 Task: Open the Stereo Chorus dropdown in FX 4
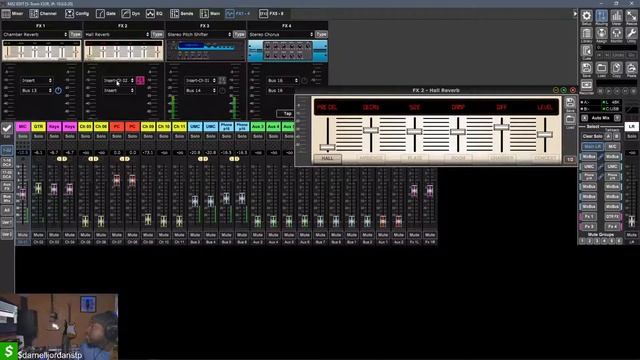281,35
